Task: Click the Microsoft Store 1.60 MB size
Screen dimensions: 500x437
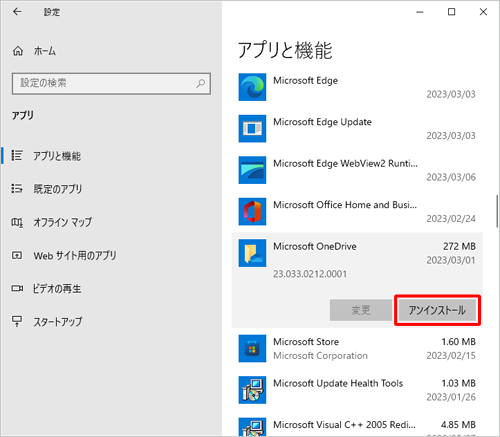Action: tap(459, 342)
